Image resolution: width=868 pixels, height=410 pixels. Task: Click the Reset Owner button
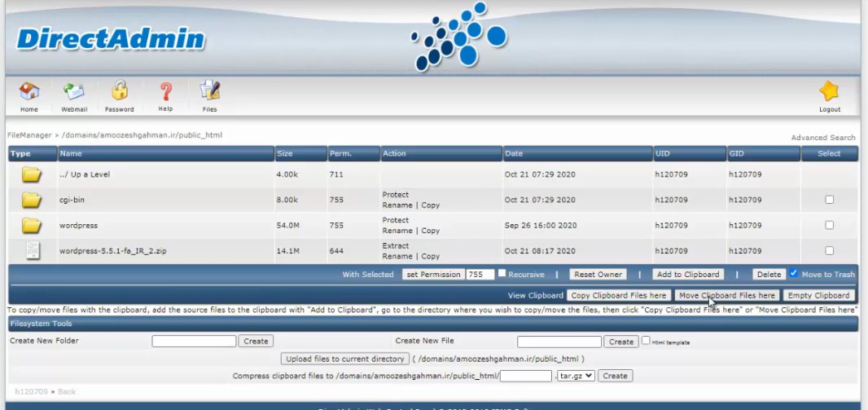tap(598, 274)
